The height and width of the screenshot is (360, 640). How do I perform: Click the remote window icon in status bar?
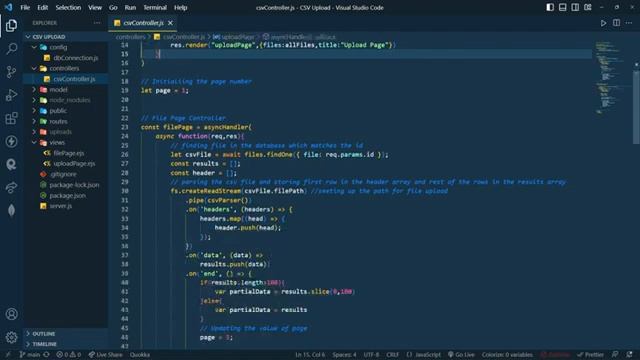[x=8, y=355]
